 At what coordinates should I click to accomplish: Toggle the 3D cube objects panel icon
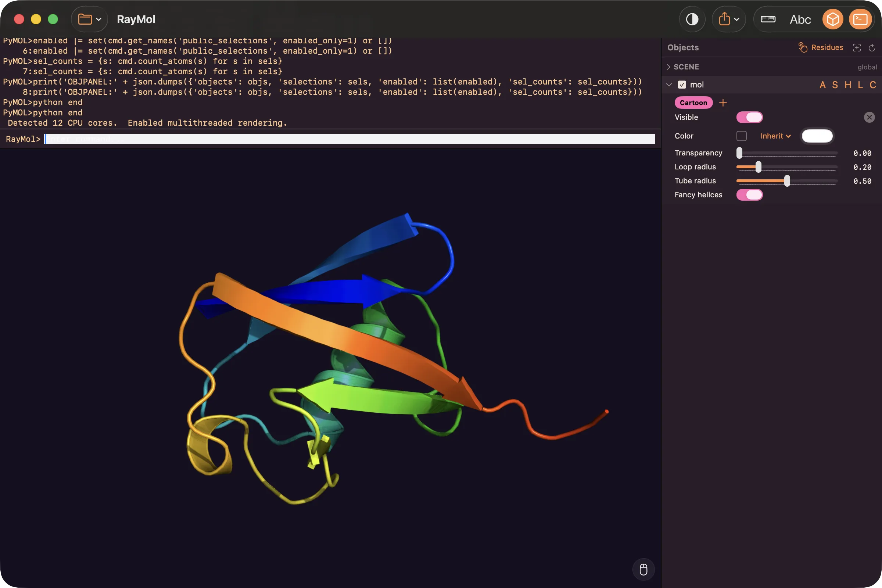click(832, 19)
